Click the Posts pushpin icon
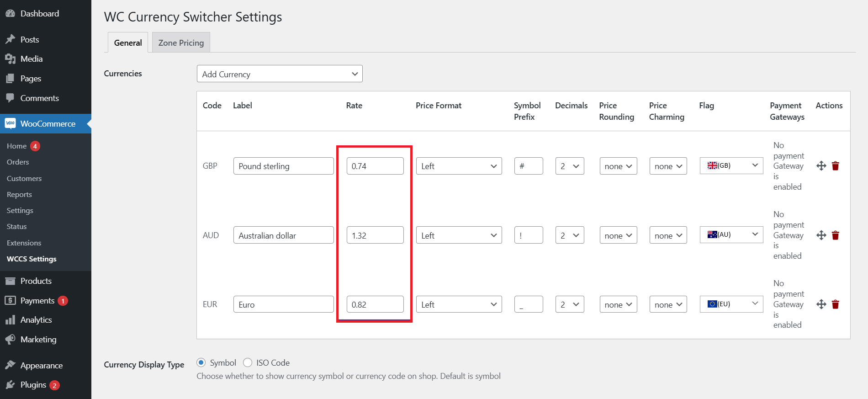The image size is (868, 399). [10, 39]
